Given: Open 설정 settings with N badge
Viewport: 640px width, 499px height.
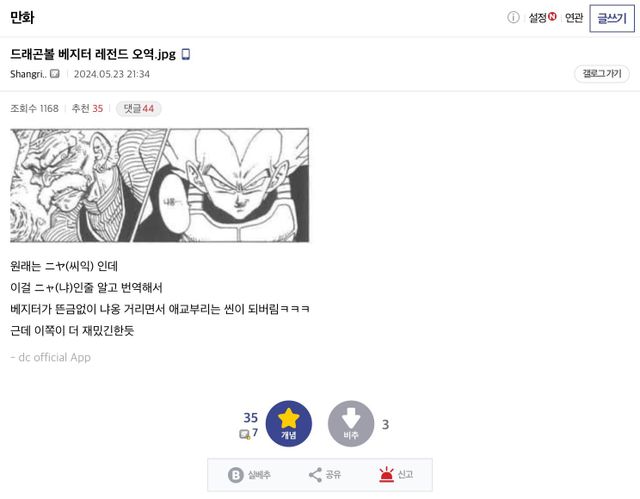Looking at the screenshot, I should pos(542,18).
